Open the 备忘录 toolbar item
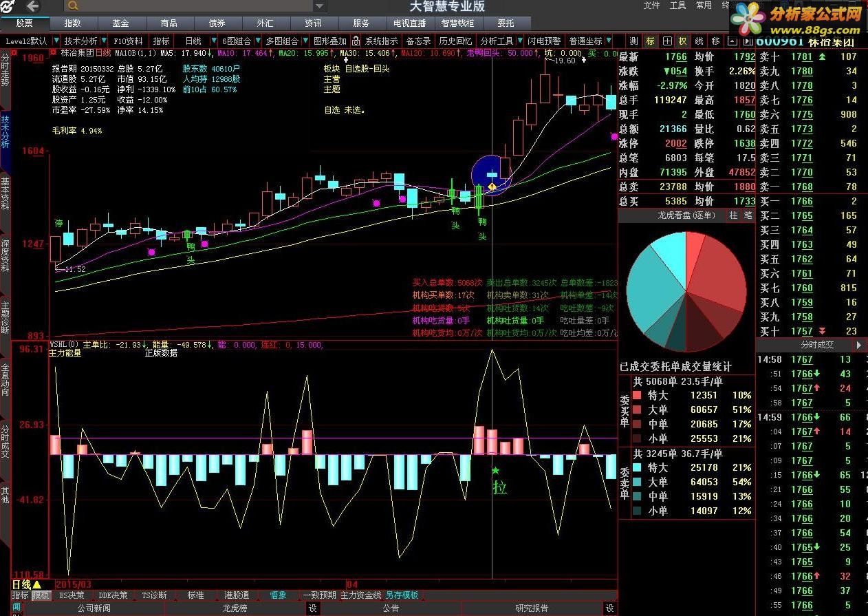 [x=418, y=41]
